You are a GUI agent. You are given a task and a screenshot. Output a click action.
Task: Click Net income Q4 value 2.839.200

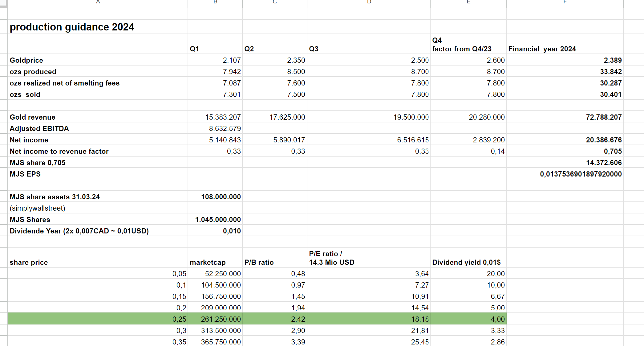488,140
